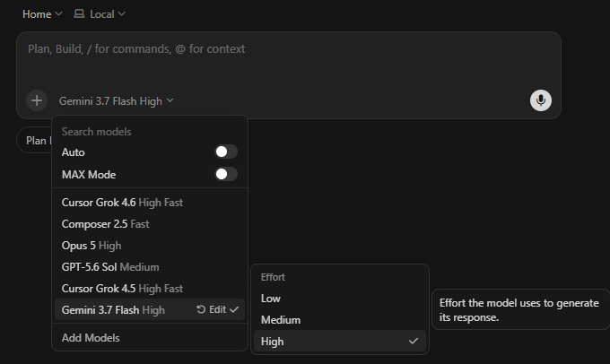610x364 pixels.
Task: Click the checkmark on Gemini 3.7 Flash row
Action: click(x=234, y=309)
